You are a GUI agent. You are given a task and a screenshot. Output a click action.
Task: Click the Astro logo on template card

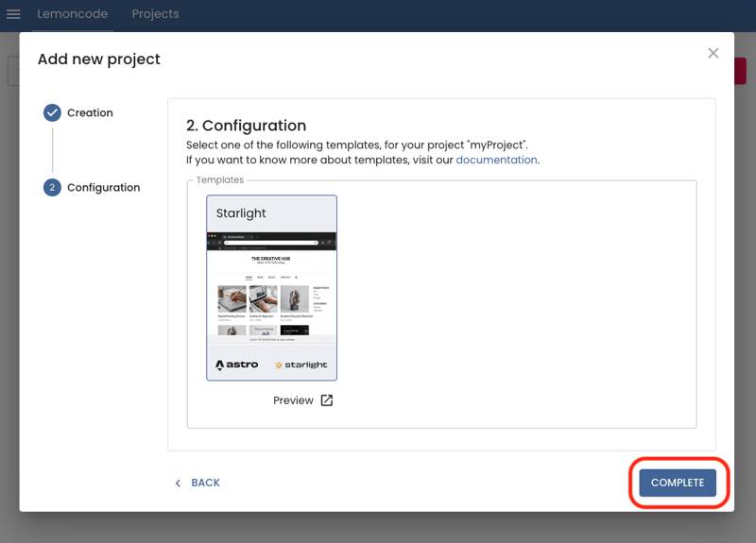(236, 365)
